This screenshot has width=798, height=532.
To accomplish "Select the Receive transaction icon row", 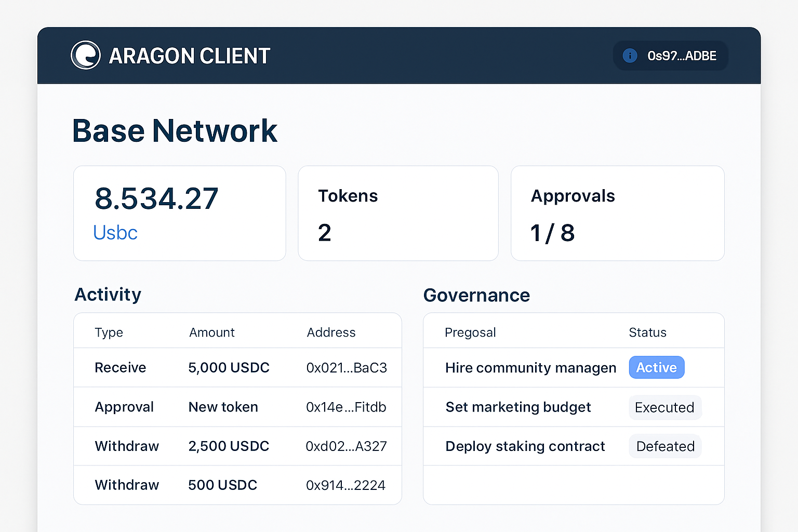I will click(120, 367).
